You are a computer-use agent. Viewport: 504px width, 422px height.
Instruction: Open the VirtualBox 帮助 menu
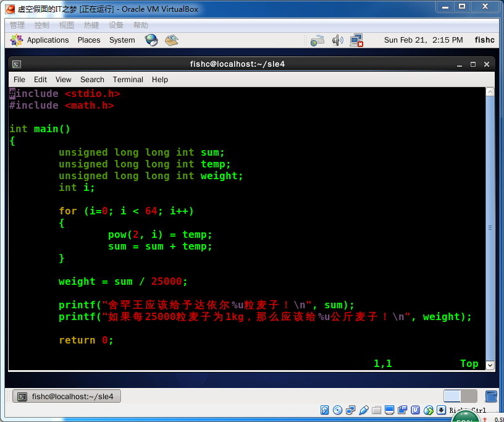click(141, 25)
